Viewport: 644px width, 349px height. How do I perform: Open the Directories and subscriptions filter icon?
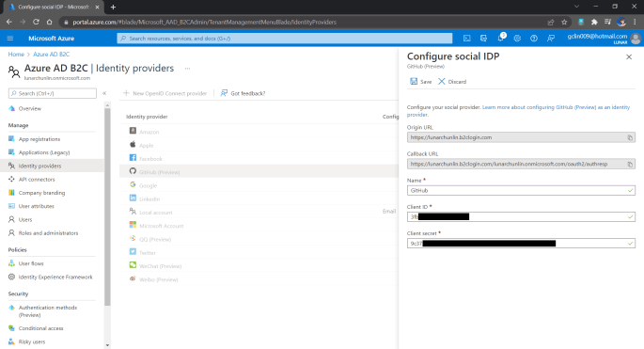click(483, 39)
